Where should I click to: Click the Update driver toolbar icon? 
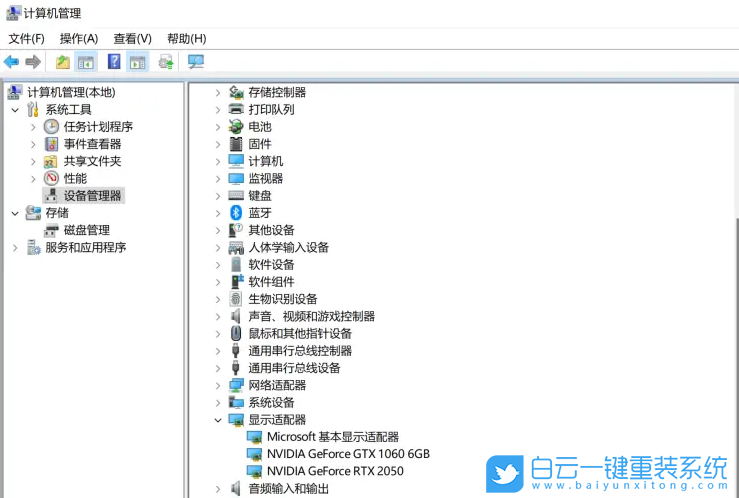[x=166, y=62]
